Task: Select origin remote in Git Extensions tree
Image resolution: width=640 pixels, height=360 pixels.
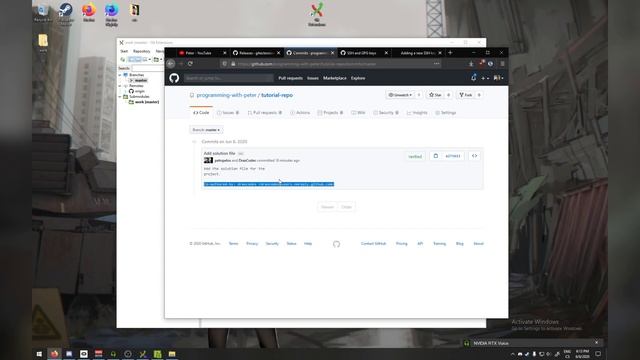Action: [x=140, y=91]
